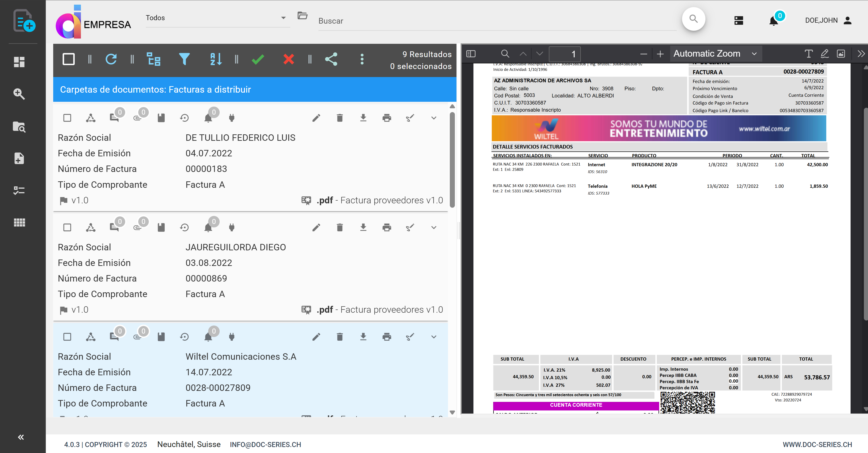Check the JAUREGUILORDA DIEGO document checkbox
The image size is (868, 453).
coord(67,227)
